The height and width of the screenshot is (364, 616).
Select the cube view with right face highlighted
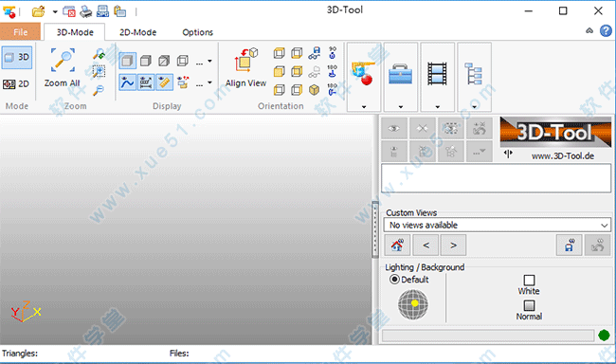[x=297, y=90]
